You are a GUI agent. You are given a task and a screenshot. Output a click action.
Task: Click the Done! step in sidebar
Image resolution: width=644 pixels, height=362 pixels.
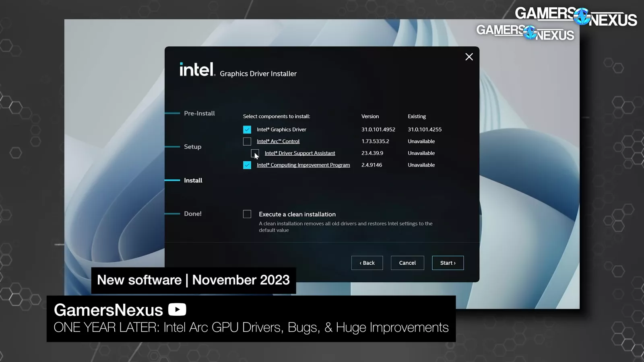click(192, 214)
